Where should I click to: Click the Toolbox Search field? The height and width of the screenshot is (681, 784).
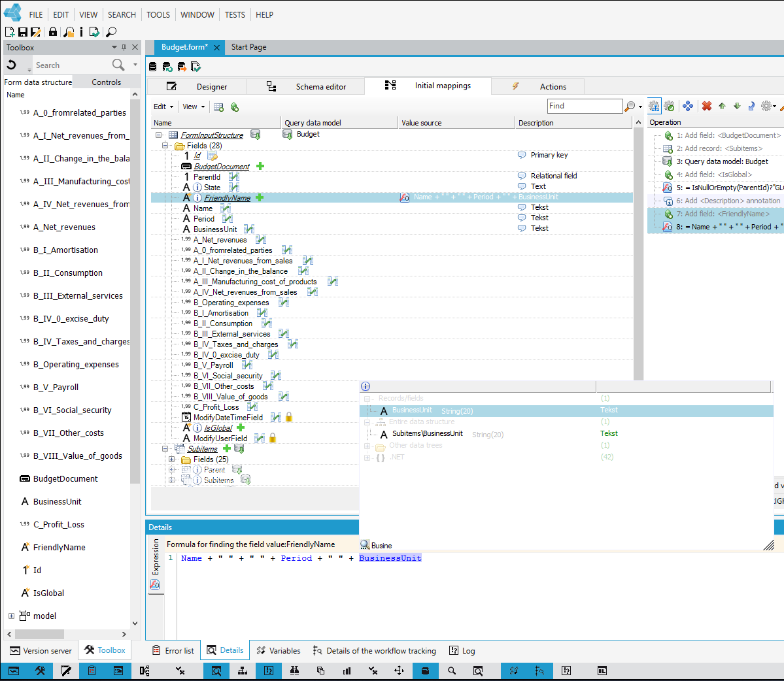72,65
